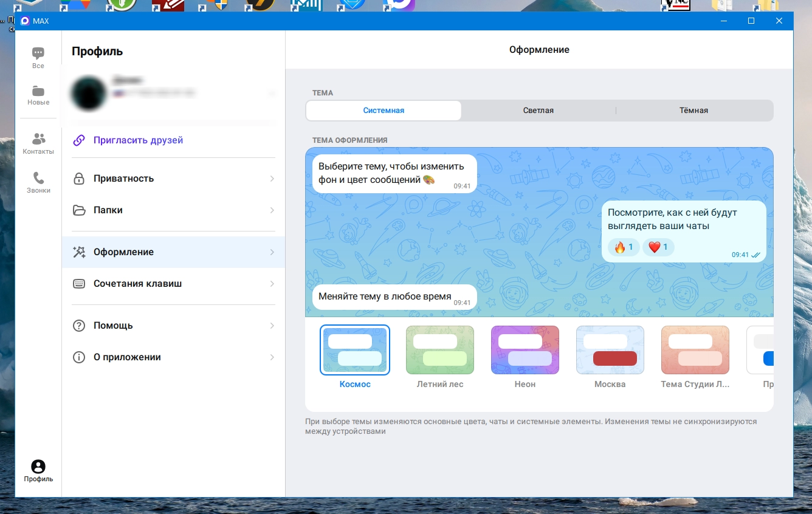Select the Москва theme thumbnail

click(x=610, y=350)
